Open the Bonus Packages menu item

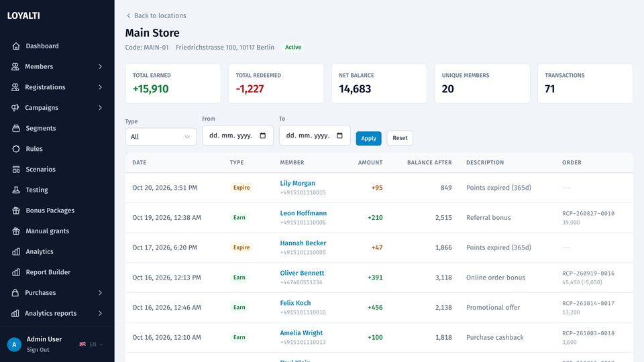tap(57, 210)
